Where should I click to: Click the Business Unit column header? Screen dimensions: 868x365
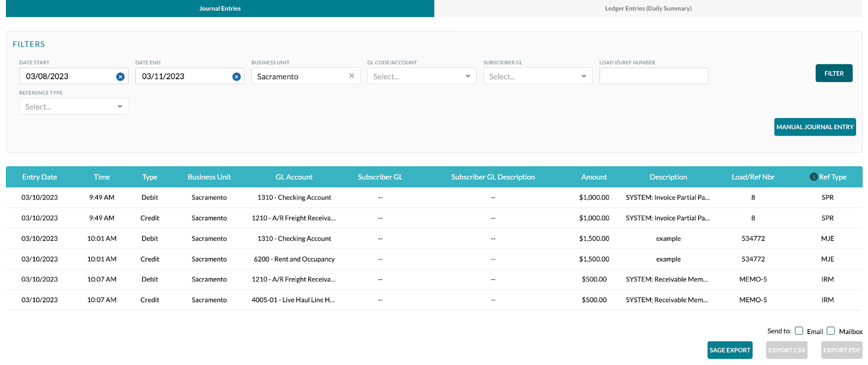(209, 177)
